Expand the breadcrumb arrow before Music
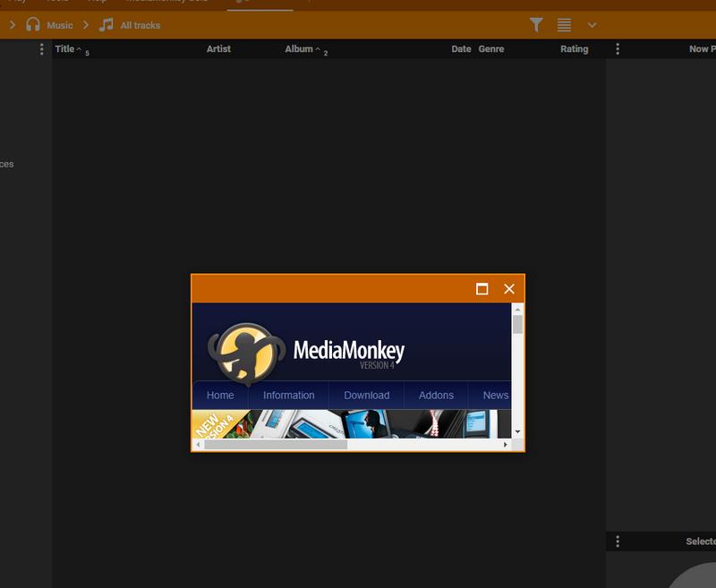 (13, 25)
